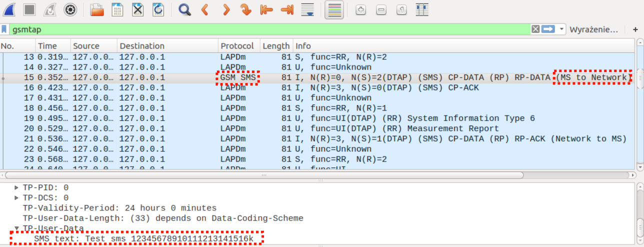The image size is (644, 247).
Task: Reset text to normal size
Action: [x=401, y=9]
